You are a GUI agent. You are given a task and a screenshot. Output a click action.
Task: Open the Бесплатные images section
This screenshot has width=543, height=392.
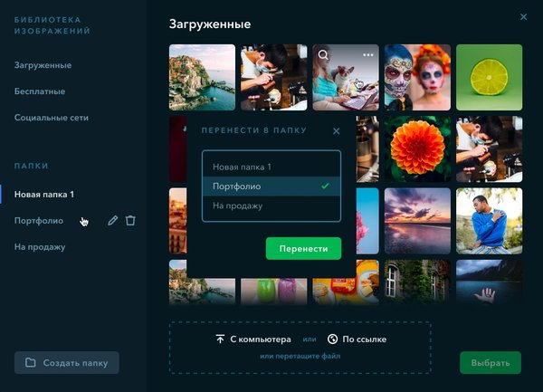pyautogui.click(x=41, y=91)
